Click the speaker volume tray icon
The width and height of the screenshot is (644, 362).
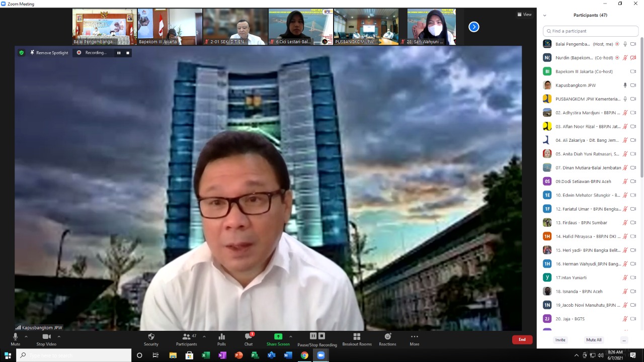(x=600, y=355)
